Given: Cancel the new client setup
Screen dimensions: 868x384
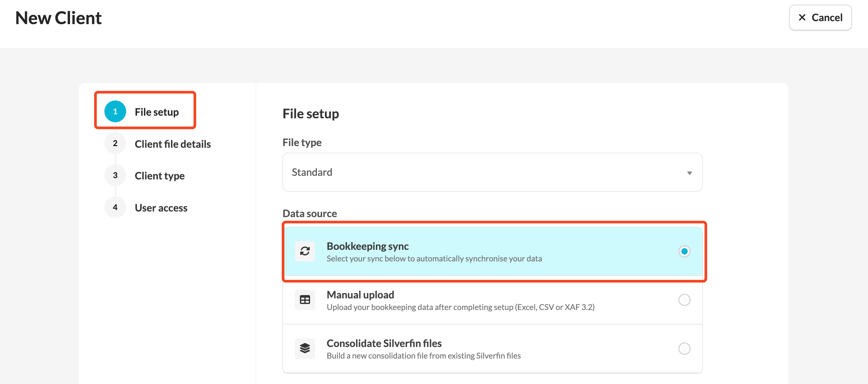Looking at the screenshot, I should pos(820,18).
